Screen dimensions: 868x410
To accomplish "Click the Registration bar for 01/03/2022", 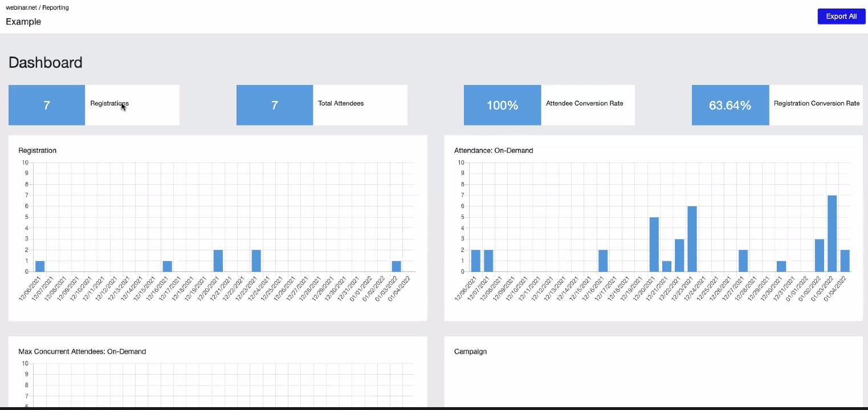I will (397, 266).
